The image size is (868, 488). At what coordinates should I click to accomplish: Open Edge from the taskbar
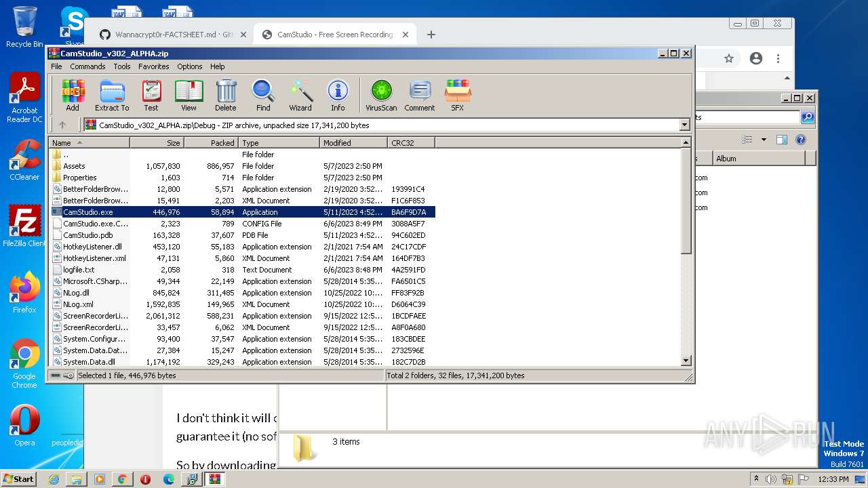coord(169,479)
